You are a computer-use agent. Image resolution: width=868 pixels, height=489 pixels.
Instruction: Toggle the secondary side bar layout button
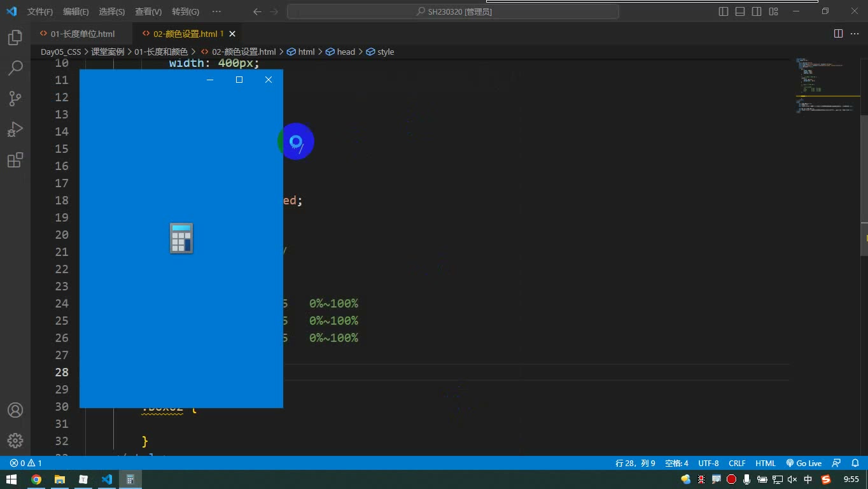[x=757, y=11]
